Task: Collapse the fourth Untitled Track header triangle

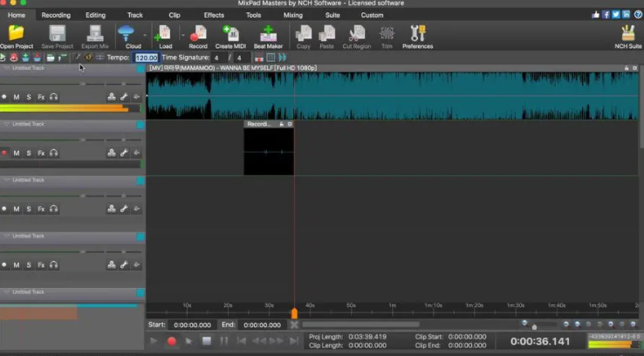Action: tap(7, 236)
